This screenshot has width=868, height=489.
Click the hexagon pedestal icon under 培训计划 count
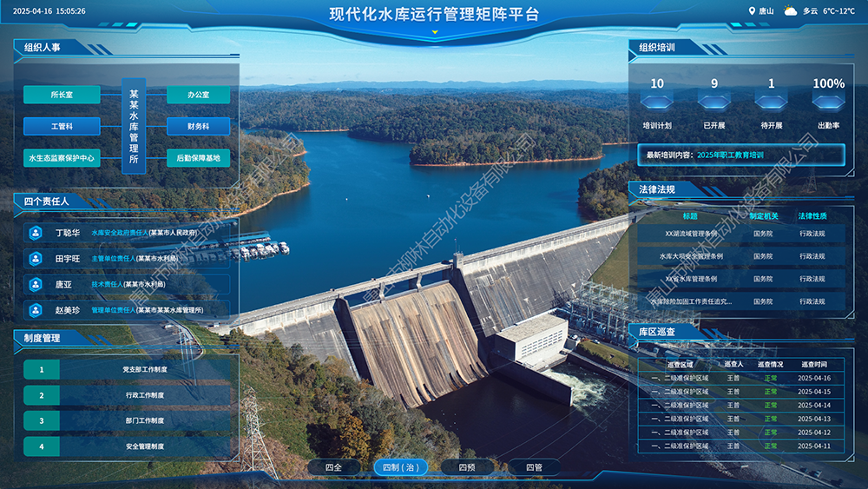657,102
